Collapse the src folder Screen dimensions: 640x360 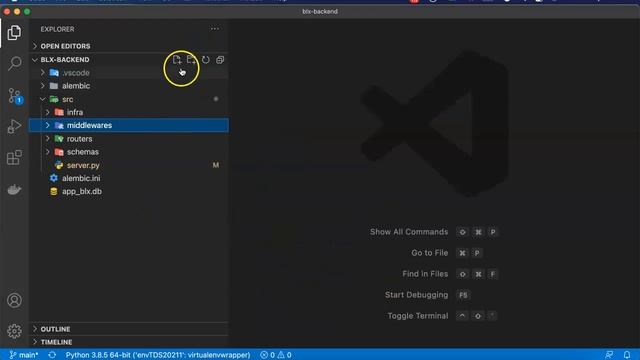click(x=129, y=99)
